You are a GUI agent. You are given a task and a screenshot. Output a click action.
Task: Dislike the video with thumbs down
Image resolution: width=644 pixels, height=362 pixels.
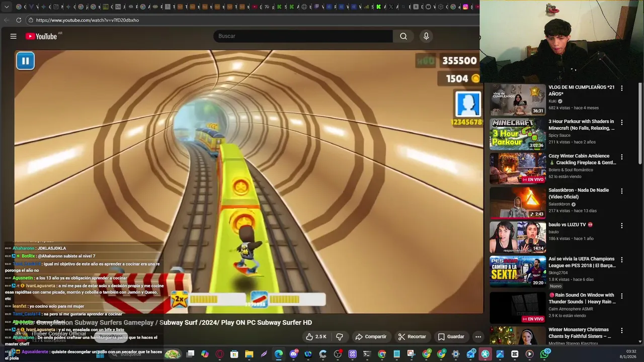pyautogui.click(x=340, y=337)
